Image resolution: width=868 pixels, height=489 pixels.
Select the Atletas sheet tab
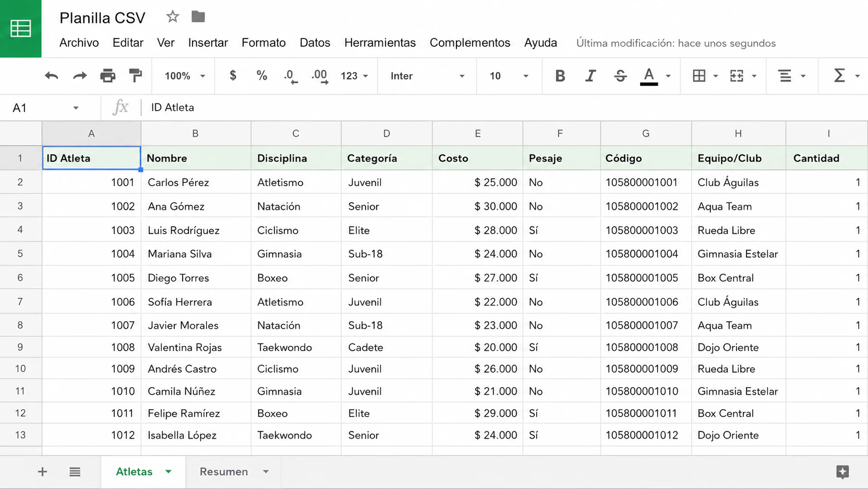pyautogui.click(x=134, y=472)
